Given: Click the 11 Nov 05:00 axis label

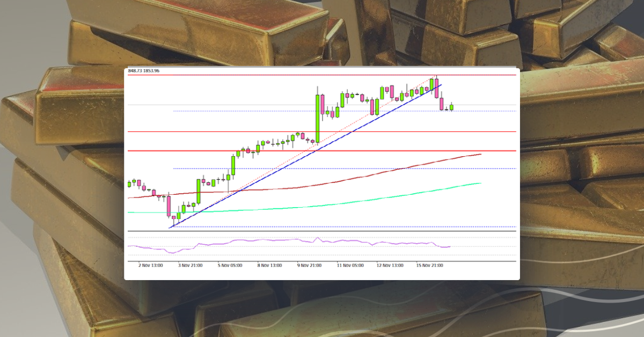Looking at the screenshot, I should (352, 265).
